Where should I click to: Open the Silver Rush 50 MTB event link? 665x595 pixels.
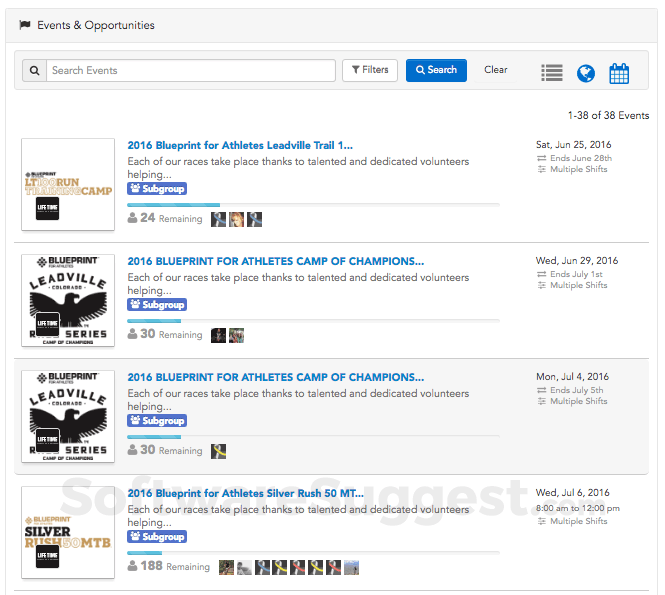[x=245, y=493]
